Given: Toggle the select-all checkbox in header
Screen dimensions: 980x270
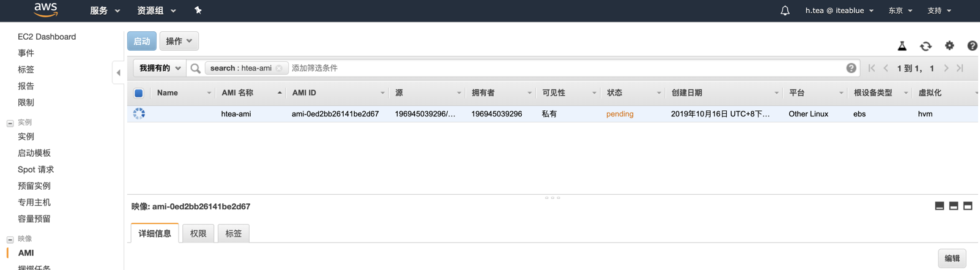Looking at the screenshot, I should click(139, 93).
